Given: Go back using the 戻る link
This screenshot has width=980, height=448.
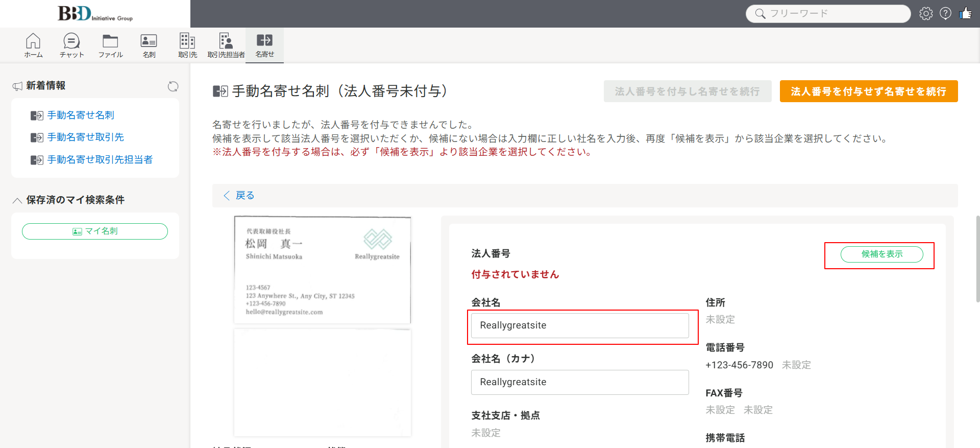Looking at the screenshot, I should tap(239, 196).
